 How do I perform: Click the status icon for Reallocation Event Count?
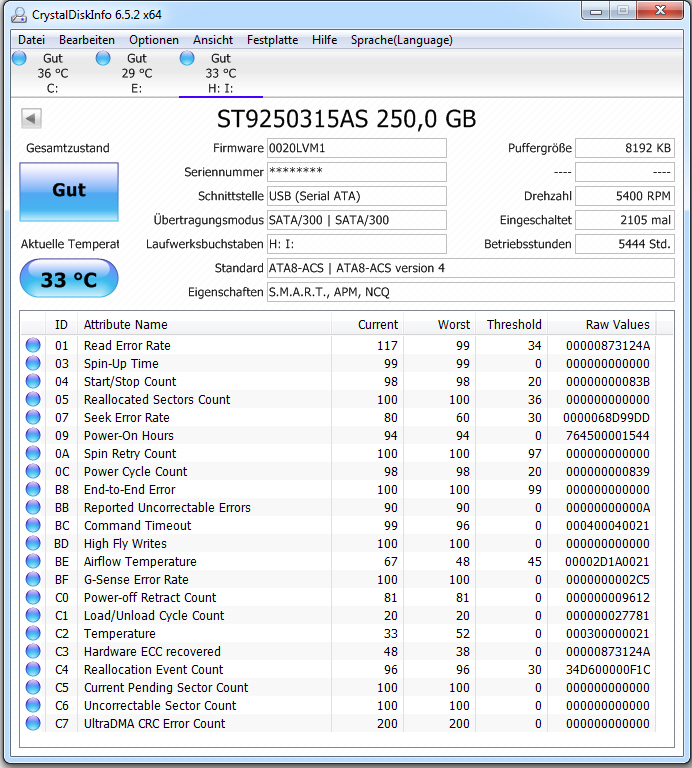pos(33,670)
